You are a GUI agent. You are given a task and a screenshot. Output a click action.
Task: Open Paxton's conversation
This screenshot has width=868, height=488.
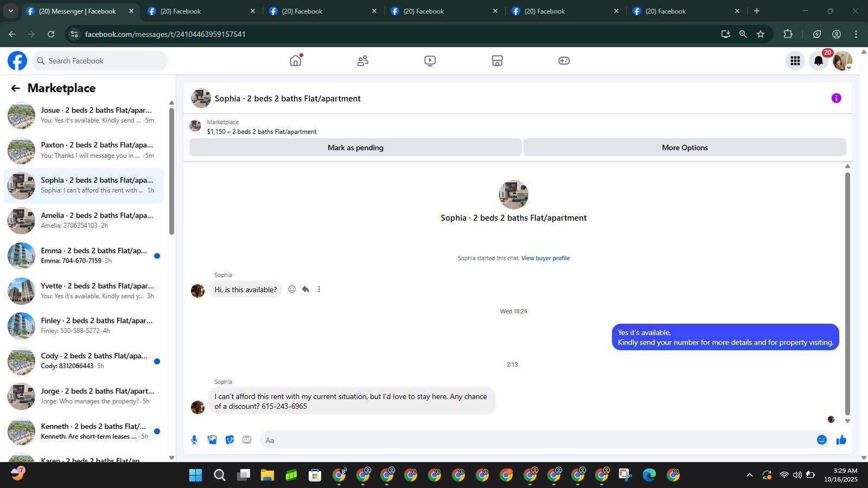(84, 150)
